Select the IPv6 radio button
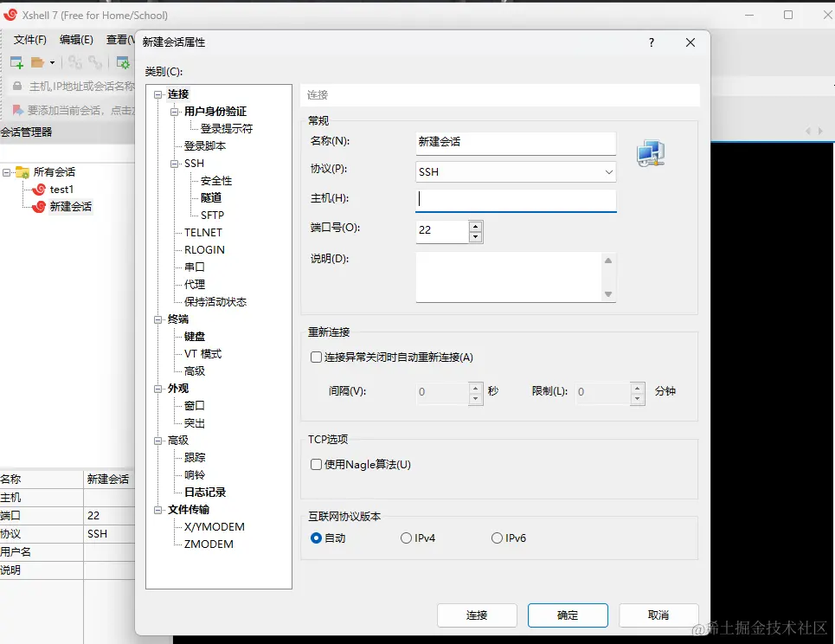Screen dimensions: 835x644 (x=497, y=538)
